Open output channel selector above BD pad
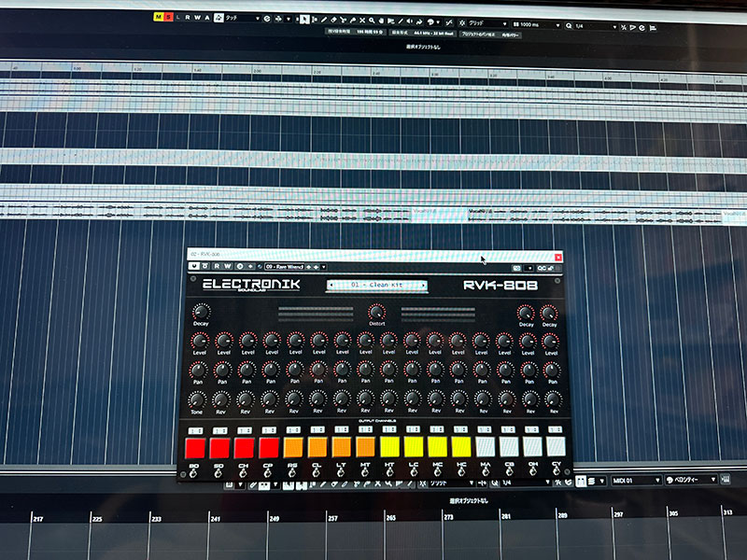The height and width of the screenshot is (560, 747). 195,431
